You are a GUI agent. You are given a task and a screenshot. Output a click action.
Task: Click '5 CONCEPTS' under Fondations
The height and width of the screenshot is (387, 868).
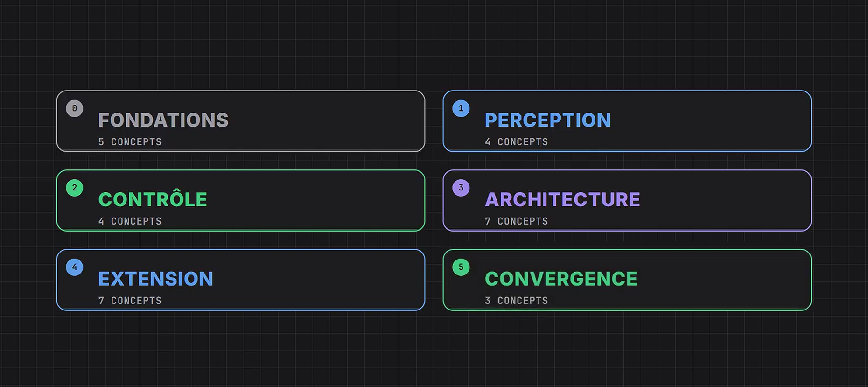(130, 142)
